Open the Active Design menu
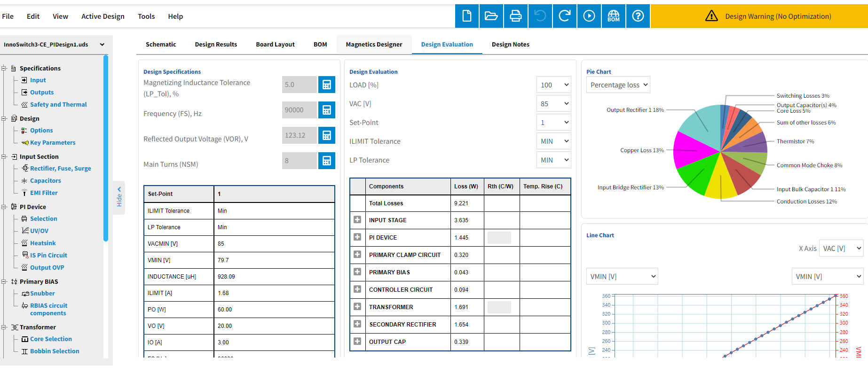The image size is (868, 381). (103, 16)
